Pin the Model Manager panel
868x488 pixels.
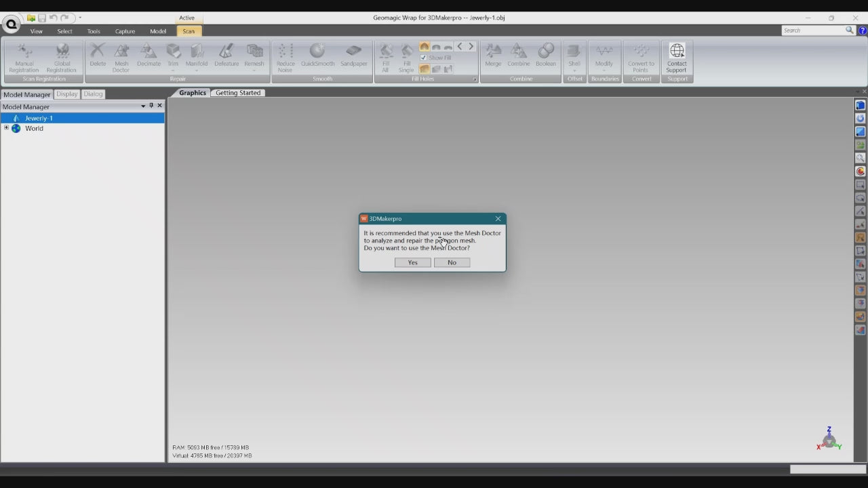[151, 106]
